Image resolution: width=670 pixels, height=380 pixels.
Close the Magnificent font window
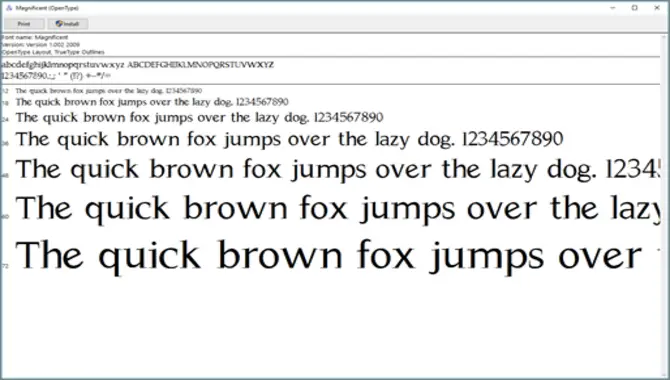[x=657, y=8]
